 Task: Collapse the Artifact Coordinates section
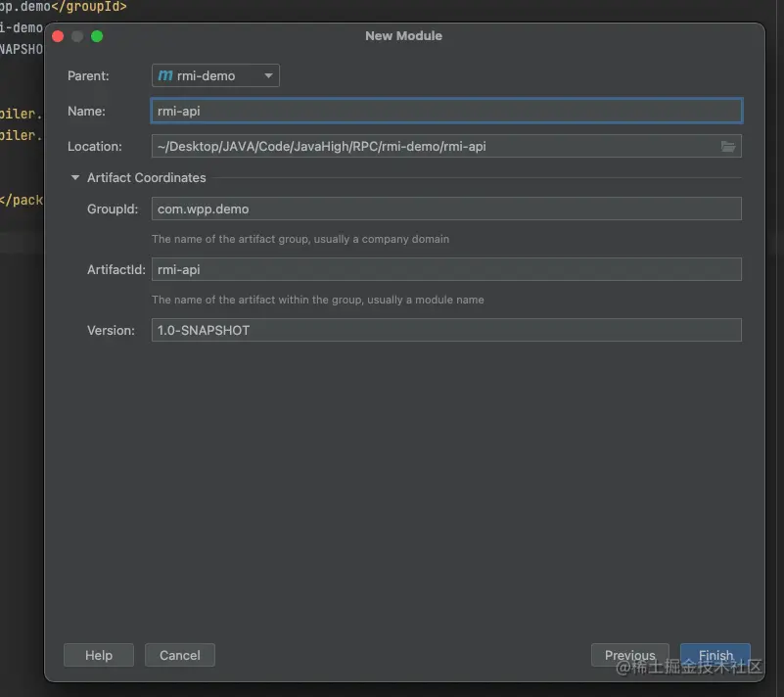tap(75, 177)
